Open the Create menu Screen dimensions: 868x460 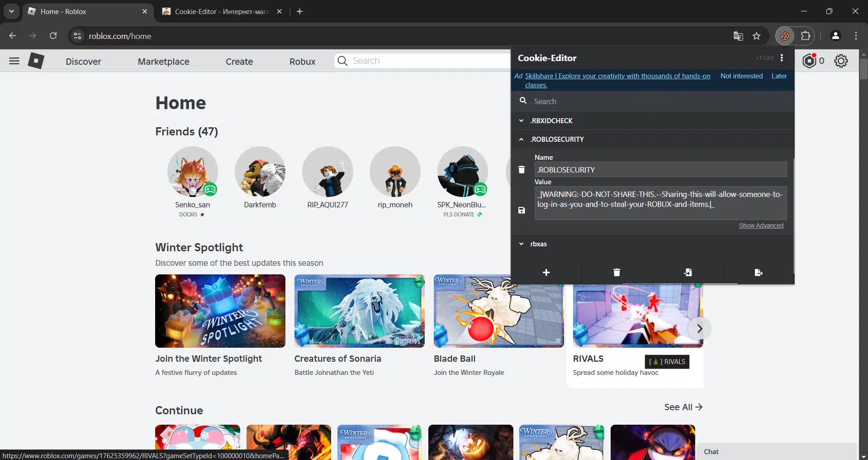point(239,61)
